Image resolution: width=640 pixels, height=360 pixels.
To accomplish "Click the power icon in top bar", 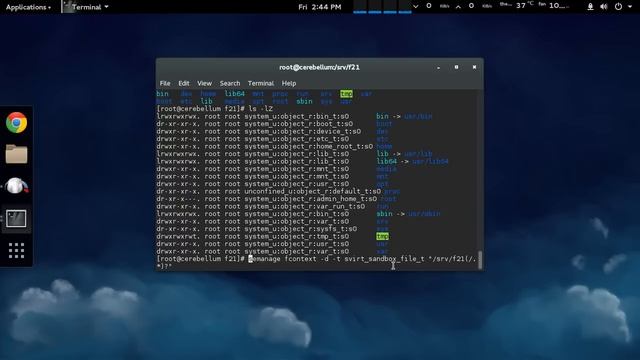I will [x=618, y=7].
